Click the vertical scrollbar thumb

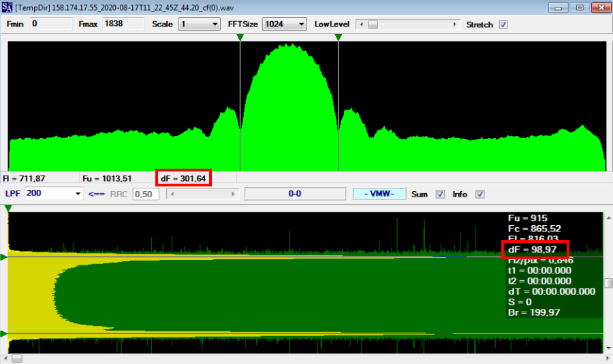(x=608, y=283)
